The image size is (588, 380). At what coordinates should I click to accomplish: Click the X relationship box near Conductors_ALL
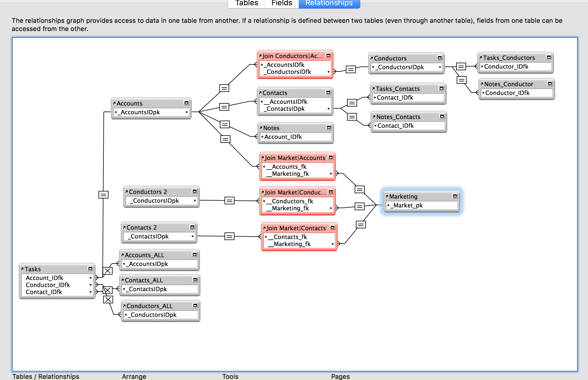coord(108,299)
